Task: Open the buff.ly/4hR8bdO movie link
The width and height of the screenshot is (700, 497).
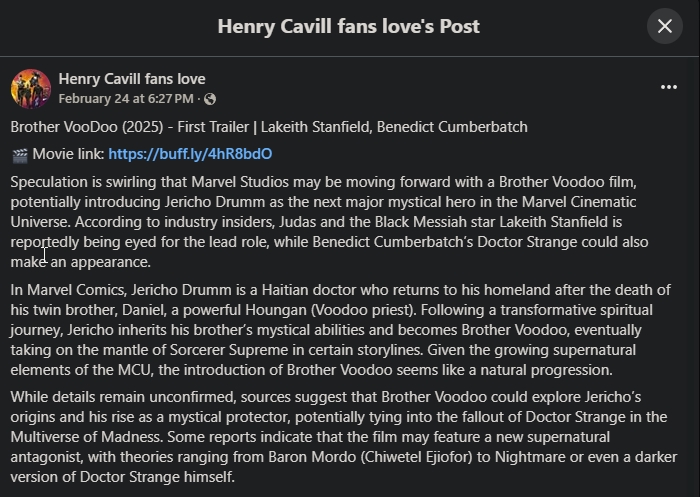Action: [x=190, y=154]
